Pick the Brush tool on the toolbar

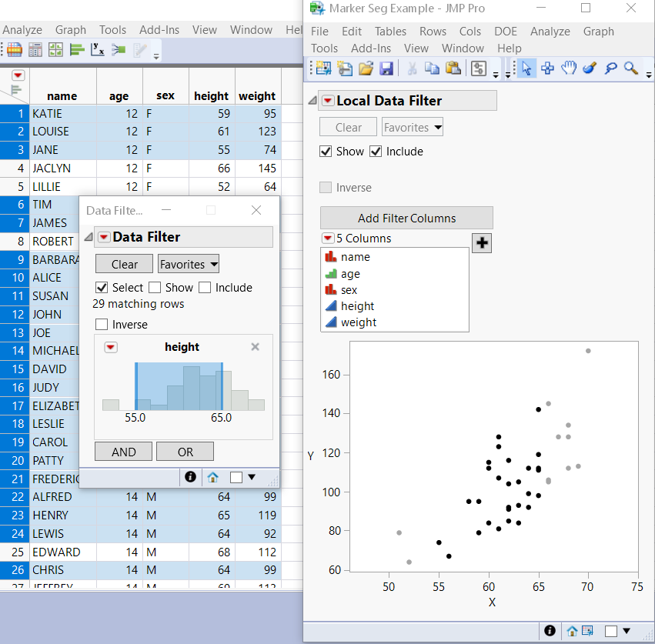tap(588, 68)
